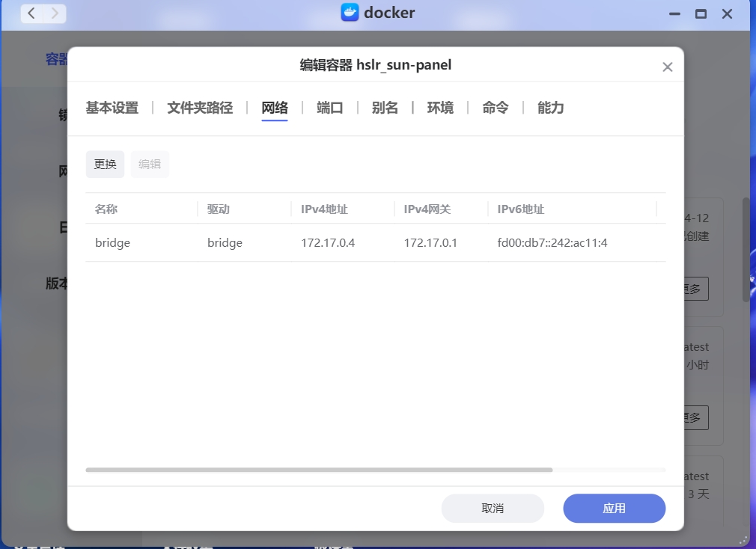The image size is (756, 549).
Task: Click 取消 to cancel changes
Action: 493,509
